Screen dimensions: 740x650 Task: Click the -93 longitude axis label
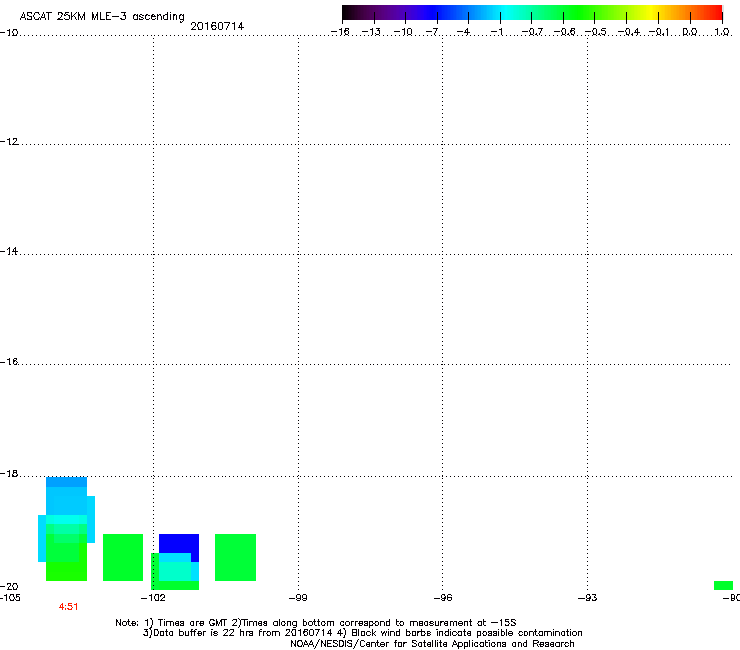coord(588,598)
